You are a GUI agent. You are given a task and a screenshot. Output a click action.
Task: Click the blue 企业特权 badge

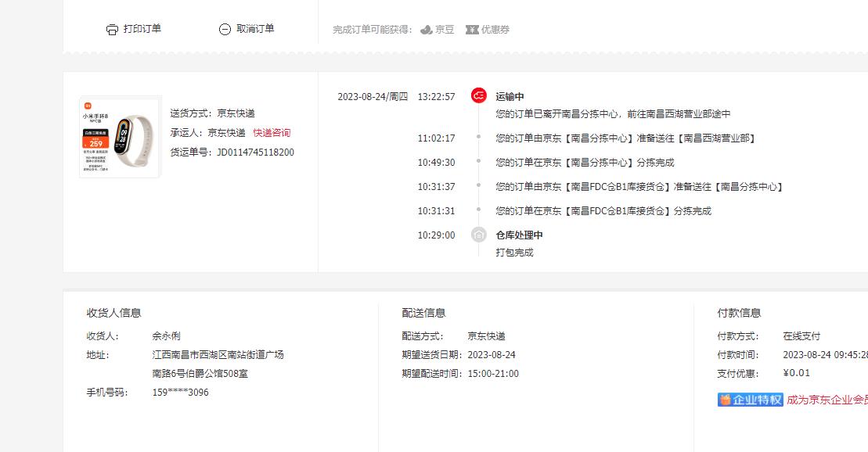coord(750,400)
